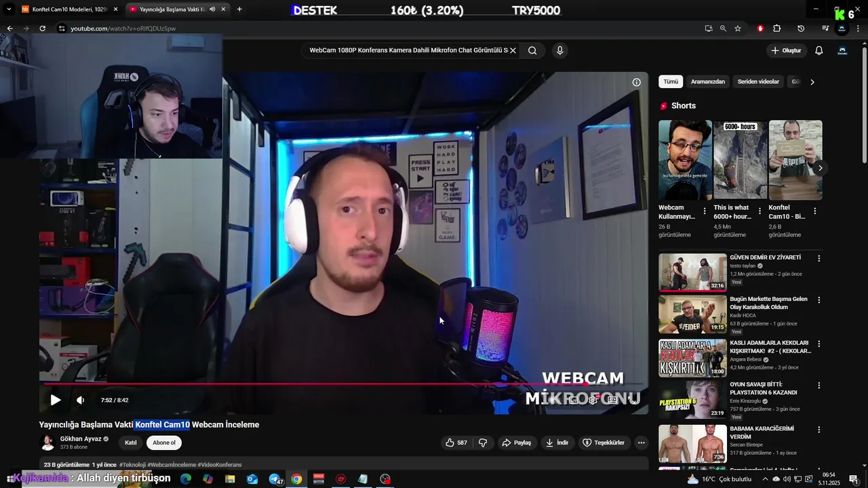Subscribe with Abone ol button
The image size is (868, 488).
164,443
